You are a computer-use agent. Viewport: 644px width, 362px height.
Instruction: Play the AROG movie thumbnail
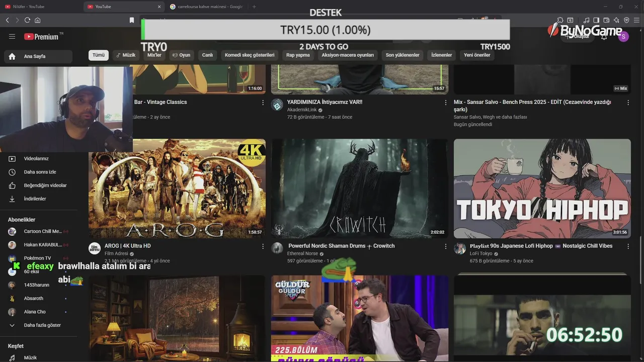tap(177, 189)
